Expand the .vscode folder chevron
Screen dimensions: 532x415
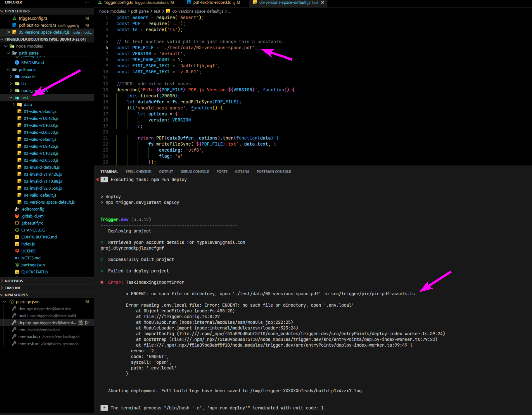point(11,77)
